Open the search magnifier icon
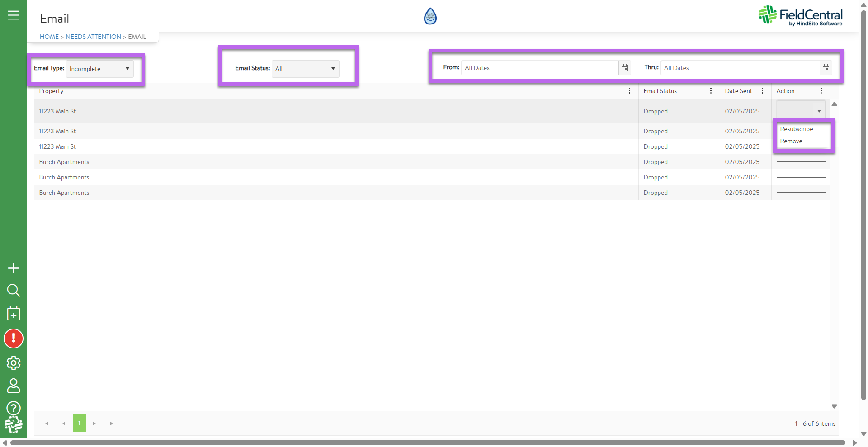 click(x=14, y=290)
